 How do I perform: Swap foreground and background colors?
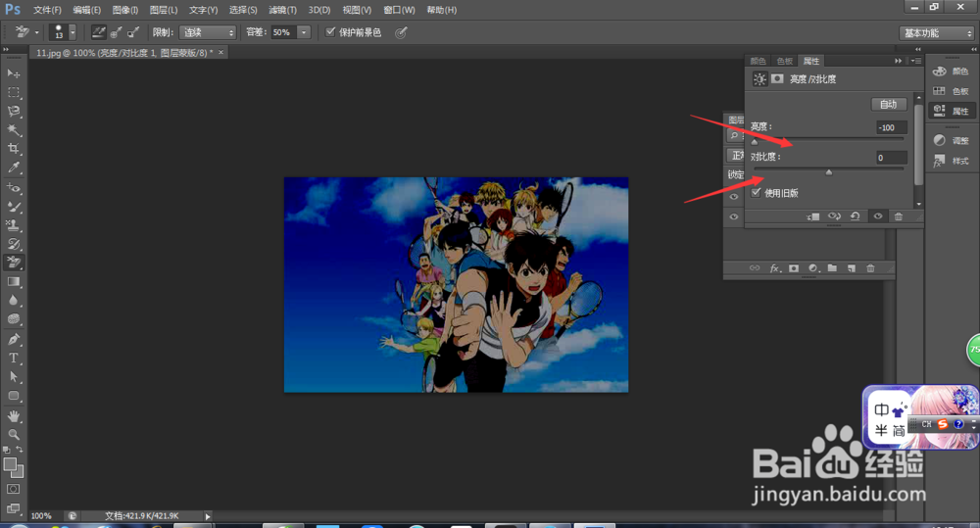point(20,450)
